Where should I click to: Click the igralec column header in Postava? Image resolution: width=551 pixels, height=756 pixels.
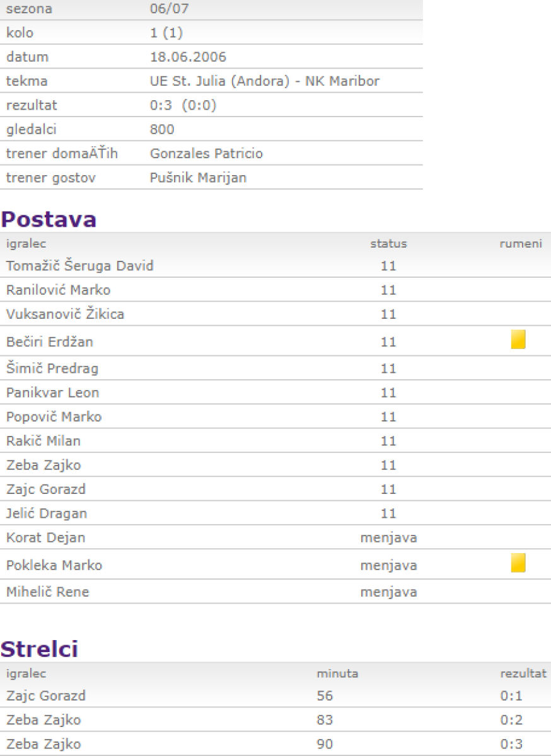[x=26, y=244]
